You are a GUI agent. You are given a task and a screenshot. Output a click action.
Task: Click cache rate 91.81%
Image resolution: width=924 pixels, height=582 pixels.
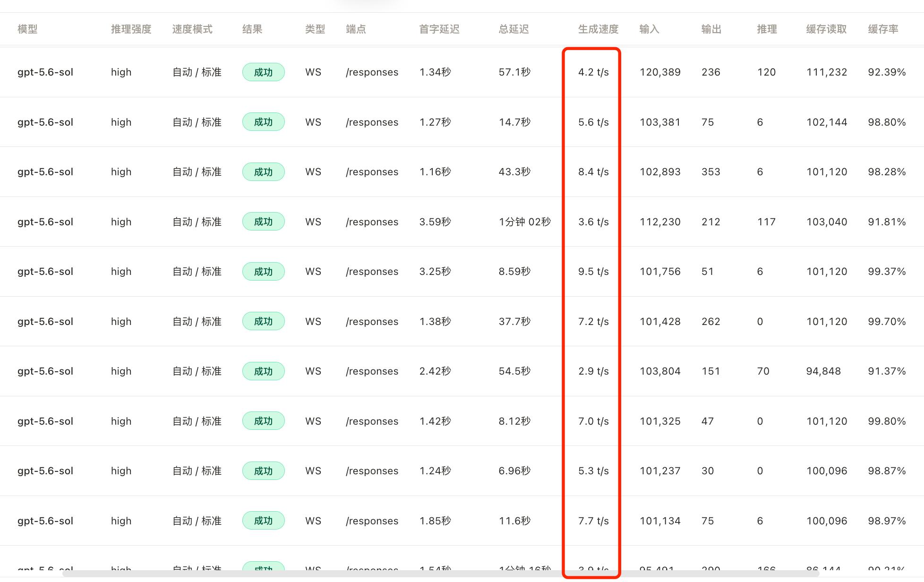(887, 222)
